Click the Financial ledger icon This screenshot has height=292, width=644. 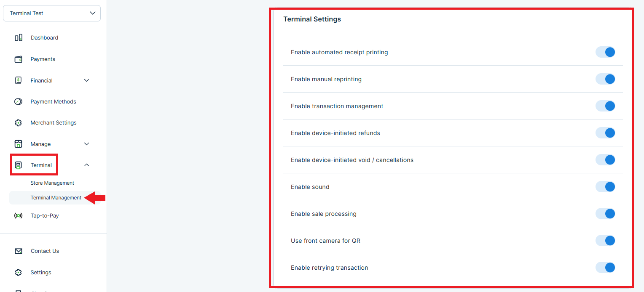pos(19,80)
